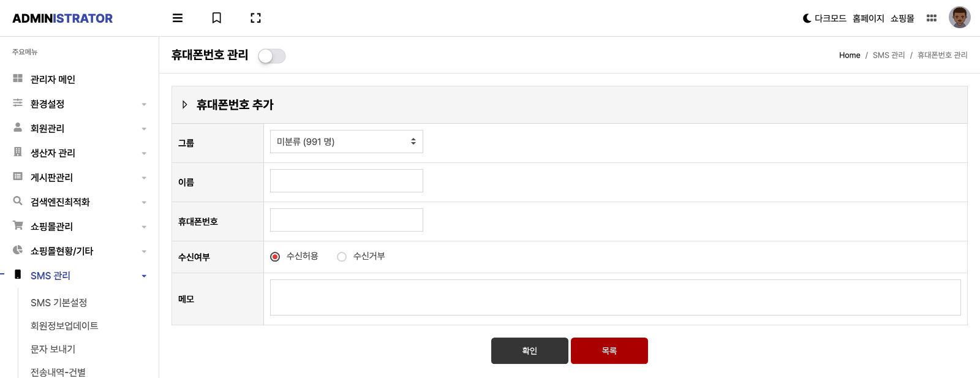Viewport: 980px width, 378px height.
Task: Expand the 검색엔진최적화 menu arrow
Action: (144, 202)
